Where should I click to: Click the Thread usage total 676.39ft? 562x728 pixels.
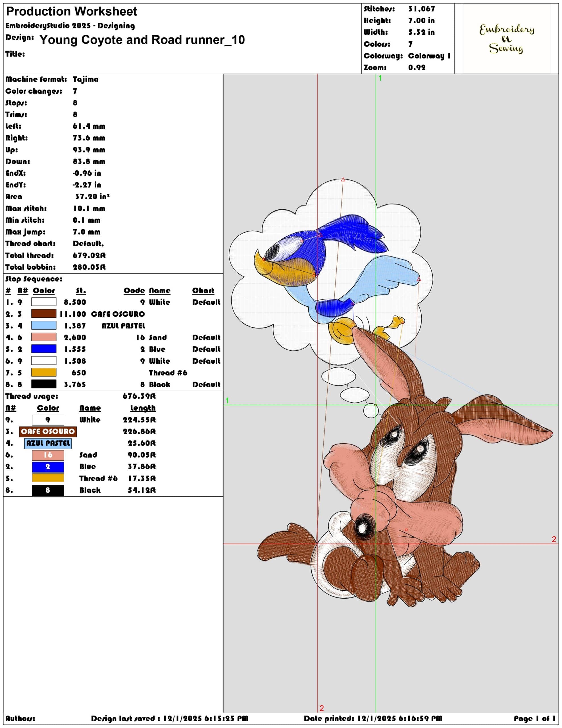click(x=139, y=396)
